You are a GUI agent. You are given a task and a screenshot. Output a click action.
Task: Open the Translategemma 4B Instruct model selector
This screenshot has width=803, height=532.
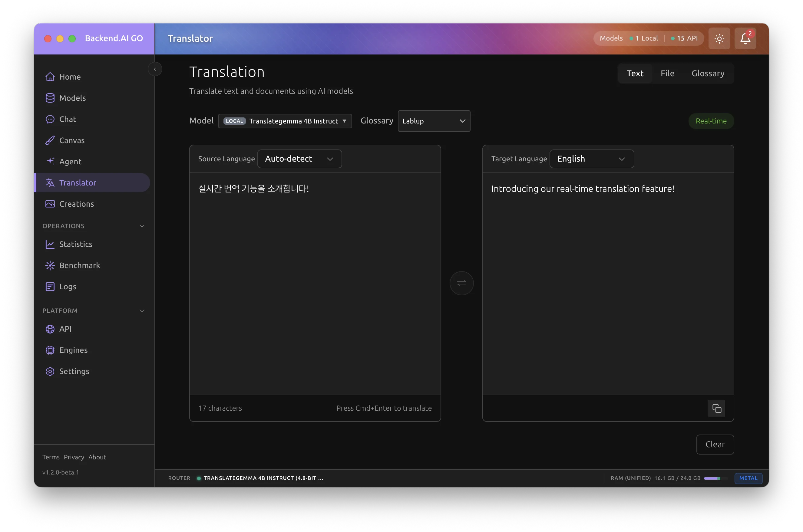285,121
